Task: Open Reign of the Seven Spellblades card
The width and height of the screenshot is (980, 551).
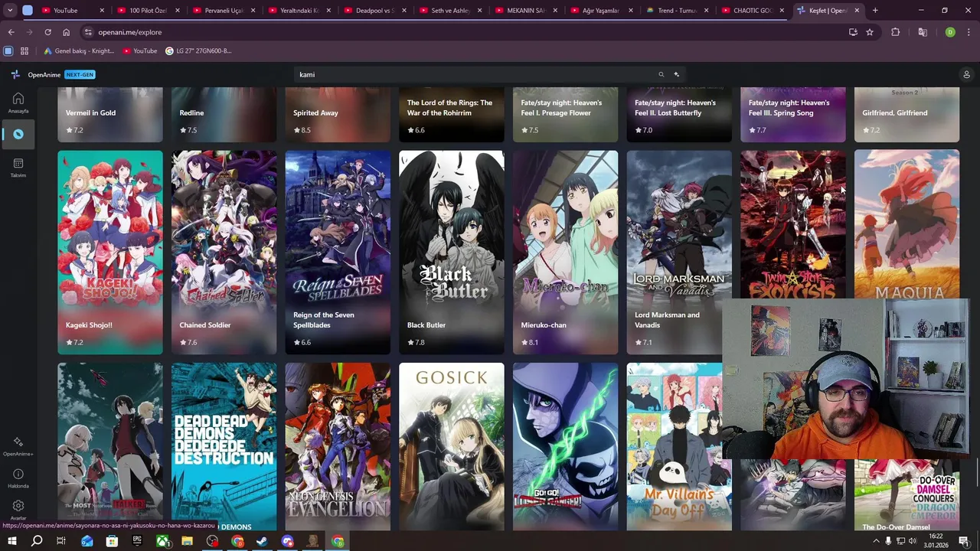Action: tap(338, 252)
